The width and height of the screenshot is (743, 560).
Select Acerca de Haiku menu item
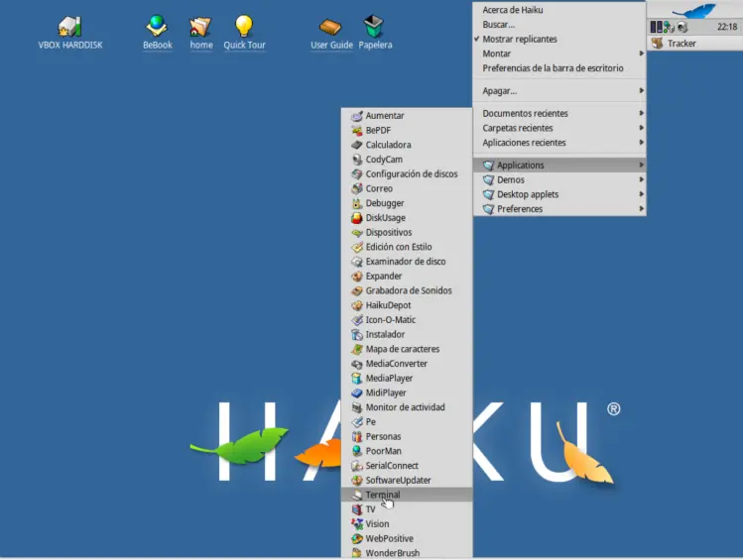click(559, 10)
